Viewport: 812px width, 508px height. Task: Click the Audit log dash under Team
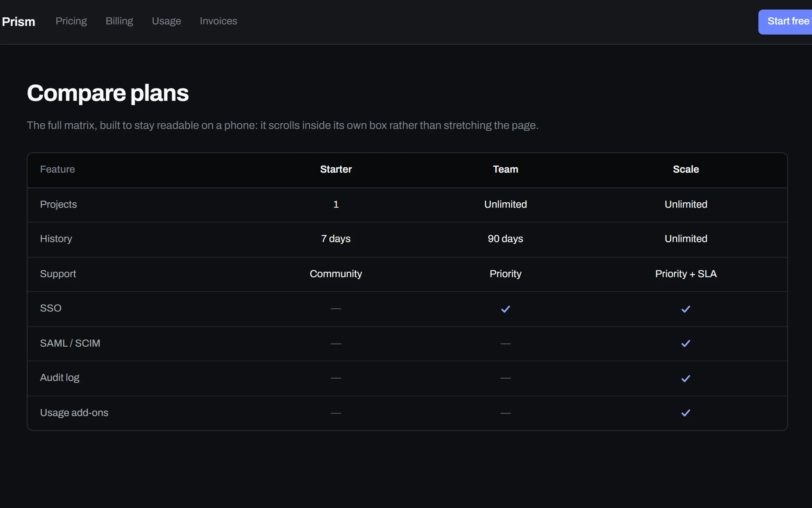[505, 378]
